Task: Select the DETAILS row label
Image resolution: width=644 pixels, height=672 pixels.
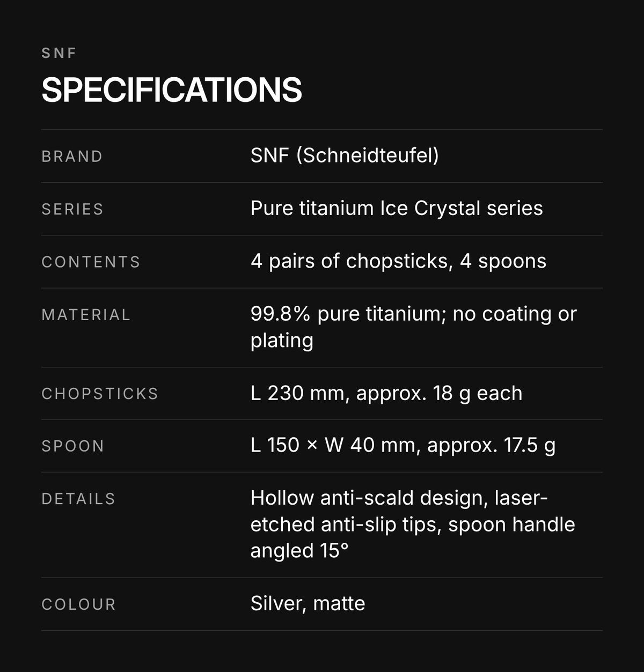Action: (x=78, y=499)
